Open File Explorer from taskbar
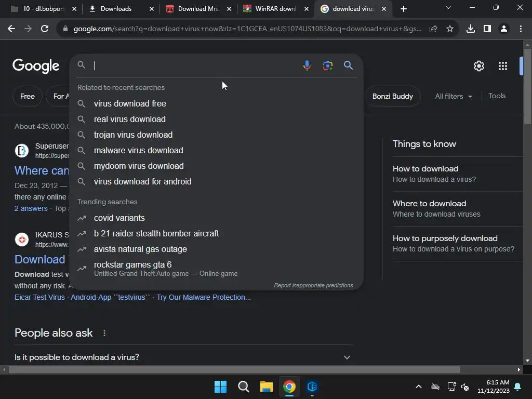Screen dimensions: 532x399 coord(267,387)
